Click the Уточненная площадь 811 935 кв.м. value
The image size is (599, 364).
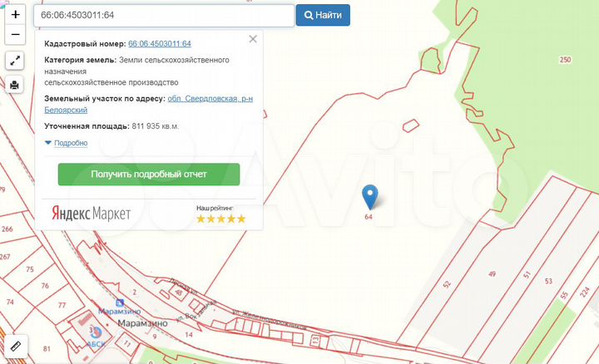click(155, 126)
